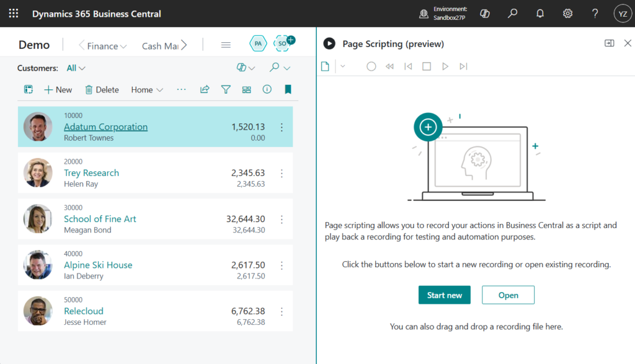The width and height of the screenshot is (635, 364).
Task: Click the Open recording button
Action: click(508, 295)
